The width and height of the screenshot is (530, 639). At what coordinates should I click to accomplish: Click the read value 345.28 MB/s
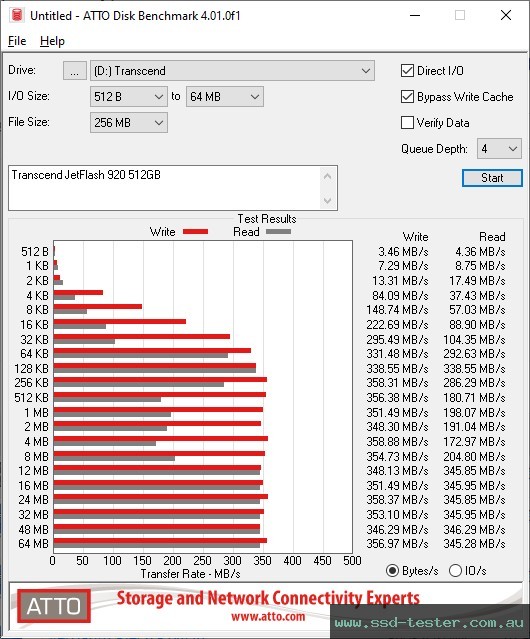(x=474, y=544)
